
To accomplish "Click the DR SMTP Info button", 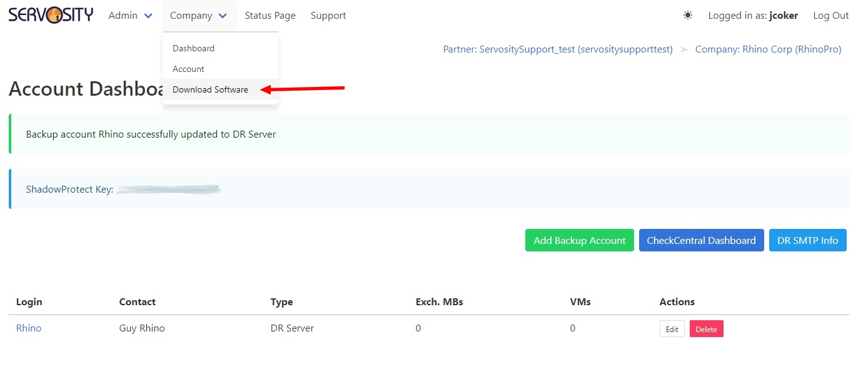I will [808, 240].
